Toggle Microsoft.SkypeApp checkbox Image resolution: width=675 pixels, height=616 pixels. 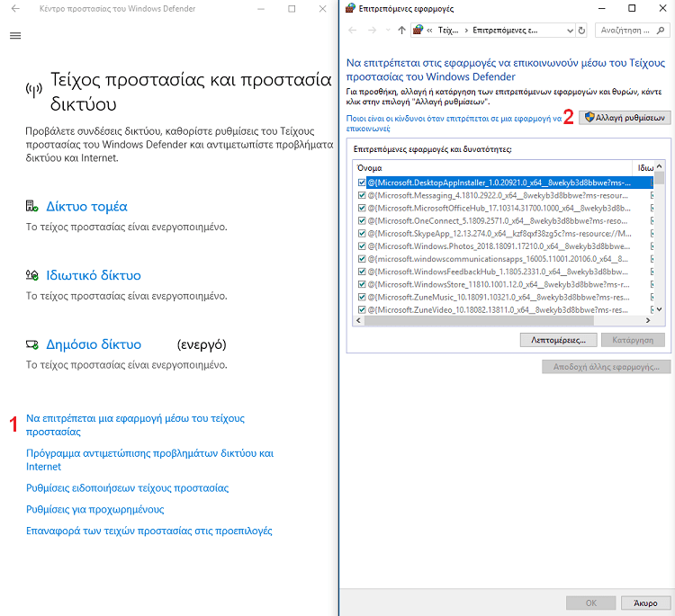pos(362,234)
